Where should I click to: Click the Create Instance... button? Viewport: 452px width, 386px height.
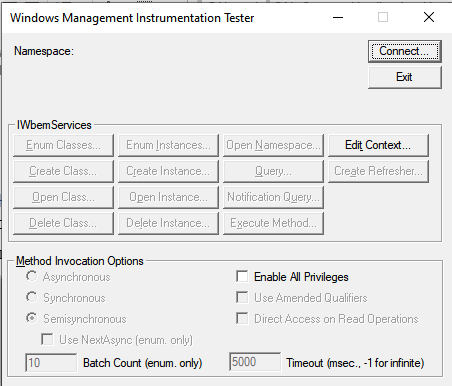coord(168,171)
